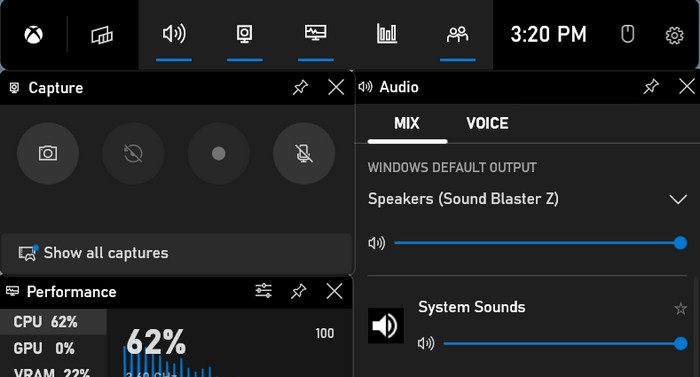700x377 pixels.
Task: Toggle microphone while recording
Action: [x=304, y=154]
